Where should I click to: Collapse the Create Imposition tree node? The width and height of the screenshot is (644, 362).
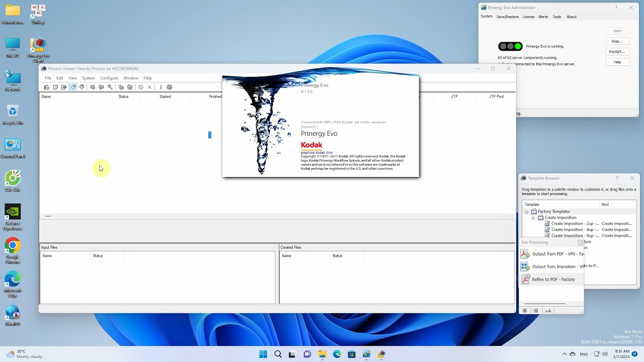[x=533, y=218]
